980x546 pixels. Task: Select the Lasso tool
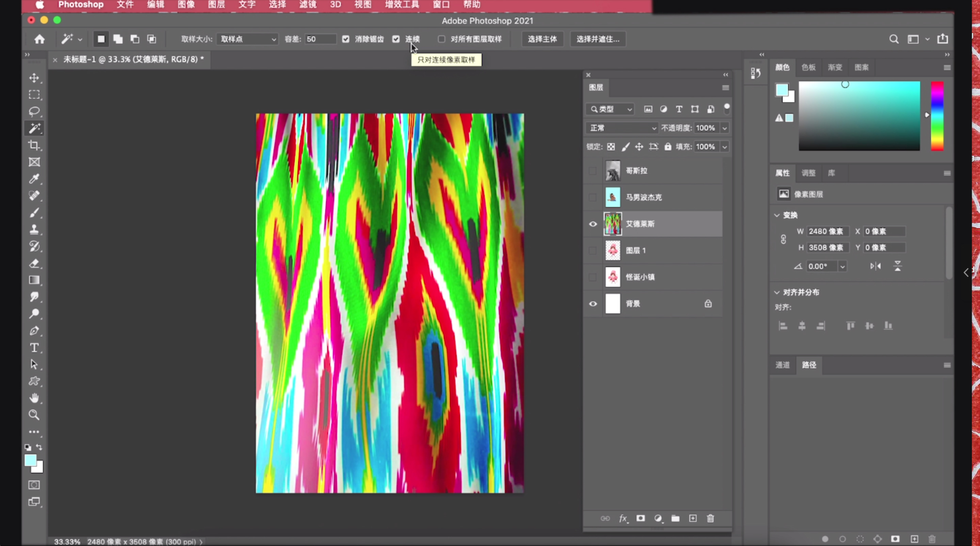coord(34,111)
